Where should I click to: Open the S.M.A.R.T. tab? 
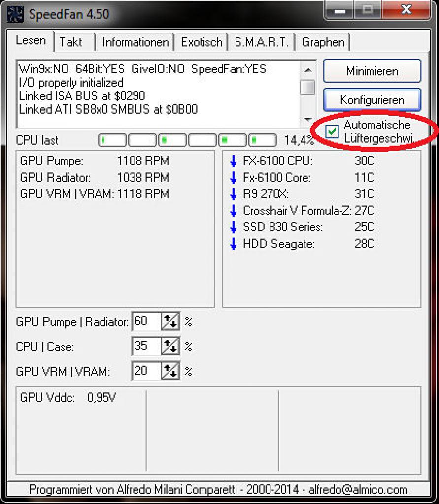[x=261, y=42]
